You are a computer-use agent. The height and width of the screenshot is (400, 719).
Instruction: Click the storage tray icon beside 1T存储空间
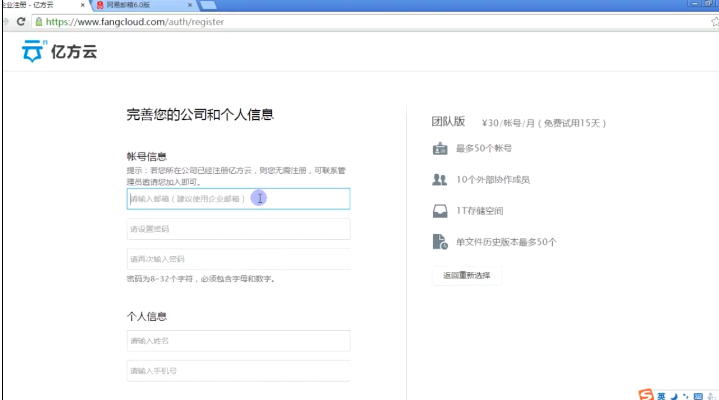pyautogui.click(x=440, y=211)
